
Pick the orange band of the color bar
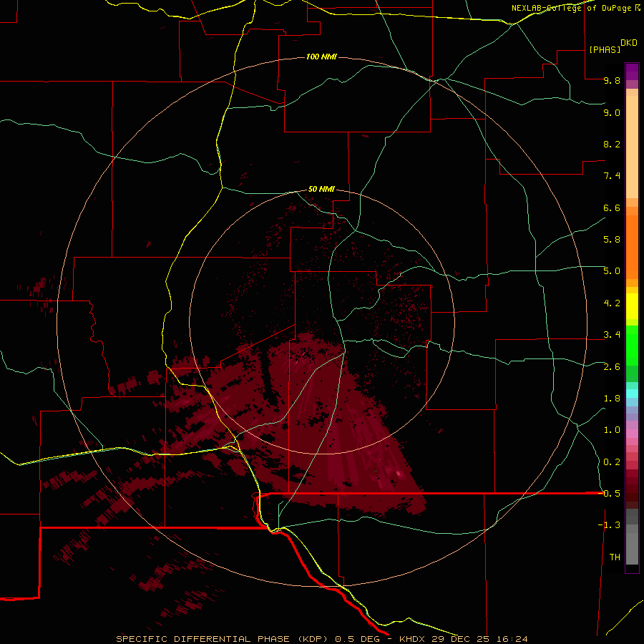pyautogui.click(x=632, y=248)
